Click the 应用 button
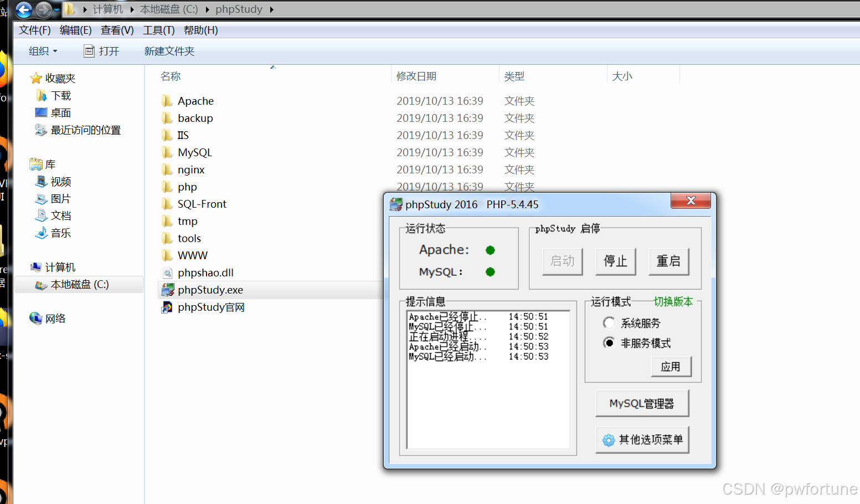This screenshot has width=860, height=504. [671, 367]
